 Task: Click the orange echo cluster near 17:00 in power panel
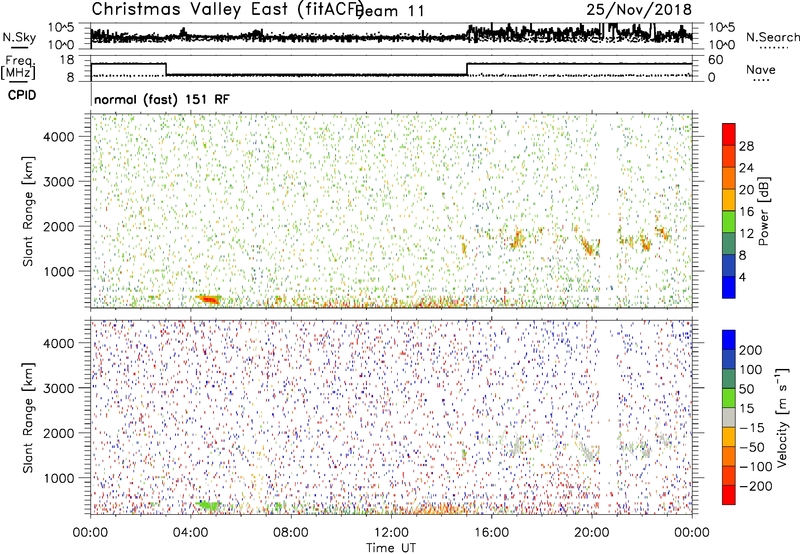517,239
